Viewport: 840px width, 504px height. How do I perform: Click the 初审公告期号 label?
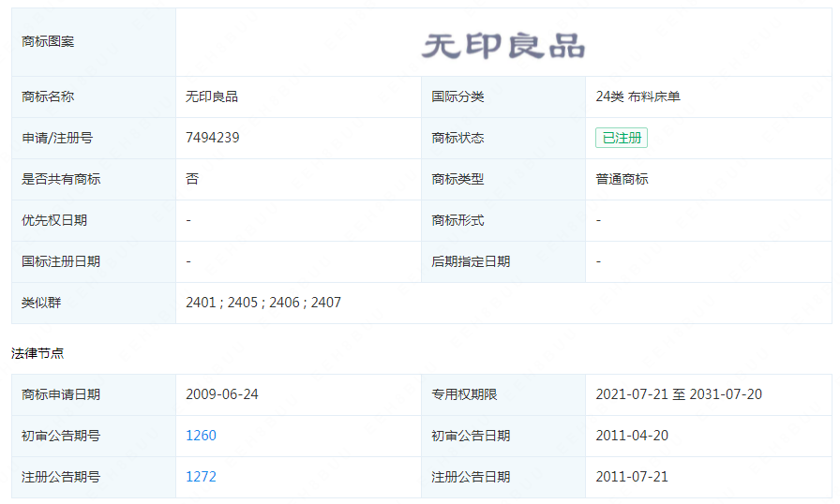61,436
